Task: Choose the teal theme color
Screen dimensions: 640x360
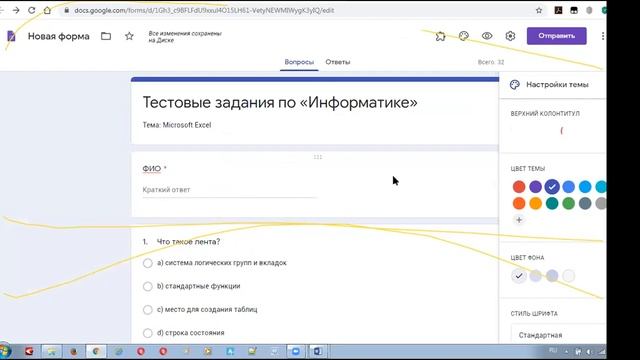Action: [552, 203]
